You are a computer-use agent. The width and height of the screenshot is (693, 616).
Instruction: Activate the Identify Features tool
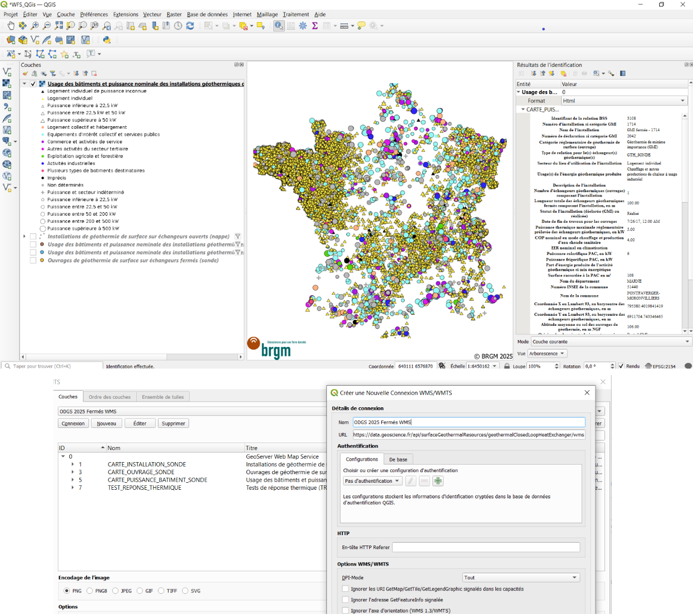tap(279, 26)
